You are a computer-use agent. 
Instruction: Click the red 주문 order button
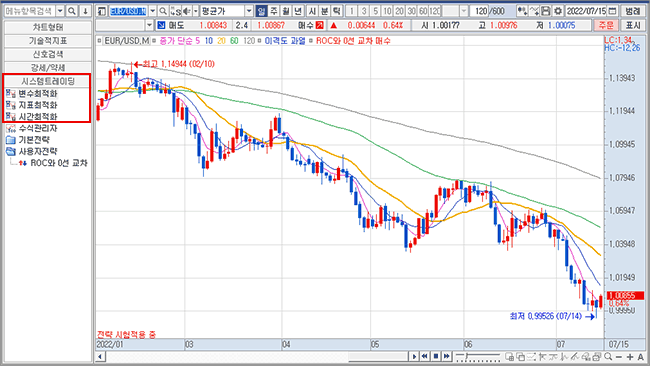[x=606, y=26]
